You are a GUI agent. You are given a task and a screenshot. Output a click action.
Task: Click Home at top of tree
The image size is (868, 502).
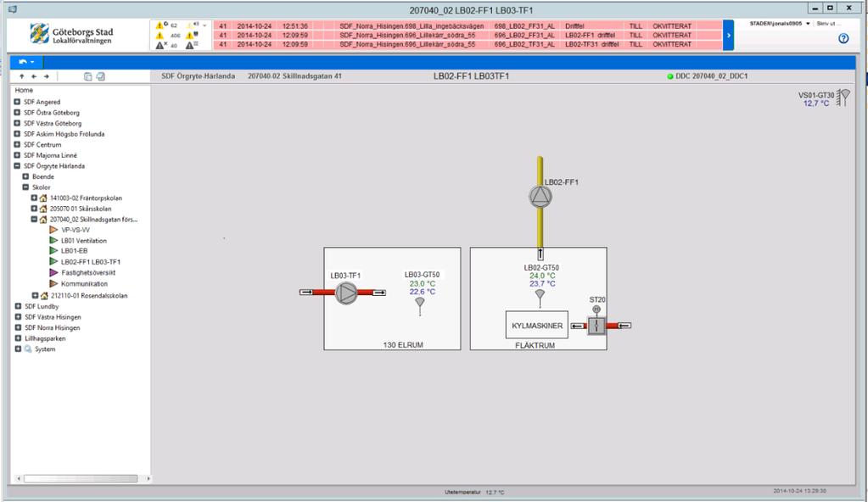(24, 90)
